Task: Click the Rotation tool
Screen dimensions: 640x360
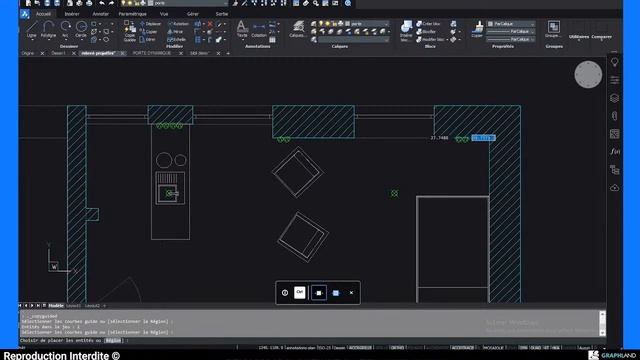Action: [178, 24]
